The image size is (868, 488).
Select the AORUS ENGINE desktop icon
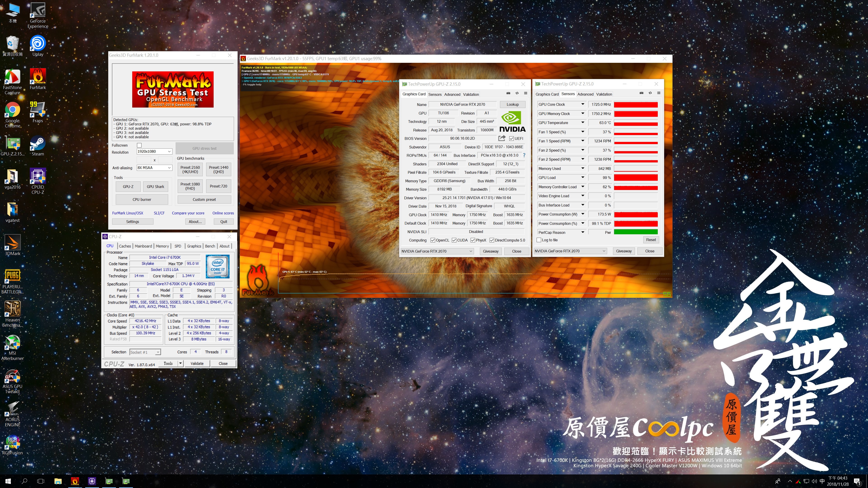(x=12, y=414)
